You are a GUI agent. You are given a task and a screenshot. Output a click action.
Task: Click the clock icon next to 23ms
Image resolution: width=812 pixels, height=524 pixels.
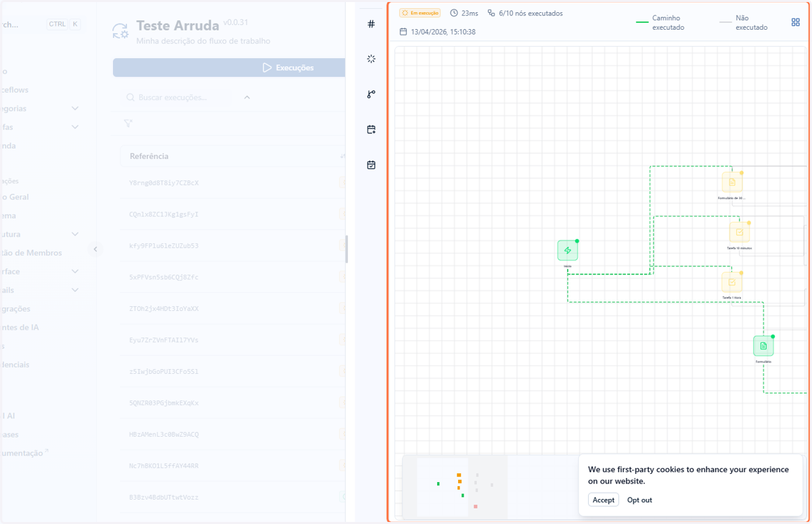click(x=454, y=13)
